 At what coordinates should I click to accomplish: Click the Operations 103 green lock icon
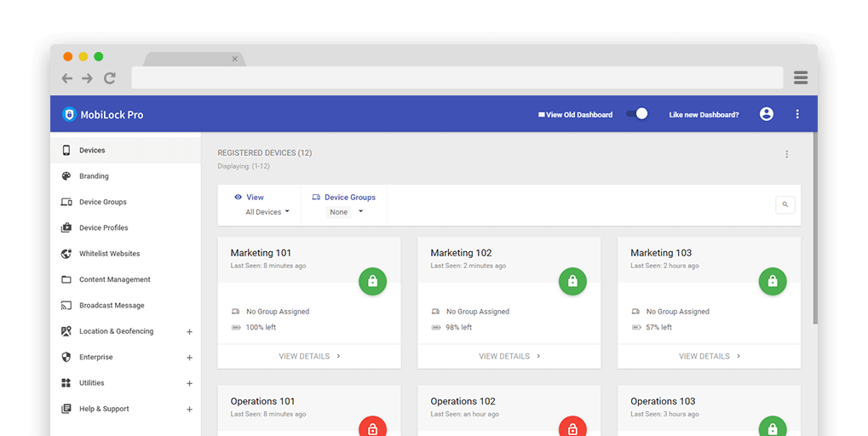[773, 427]
